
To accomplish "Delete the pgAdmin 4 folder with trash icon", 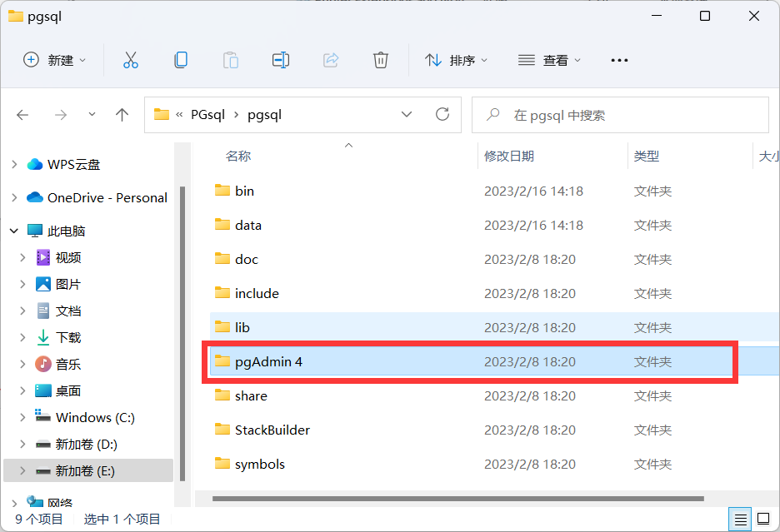I will click(380, 59).
